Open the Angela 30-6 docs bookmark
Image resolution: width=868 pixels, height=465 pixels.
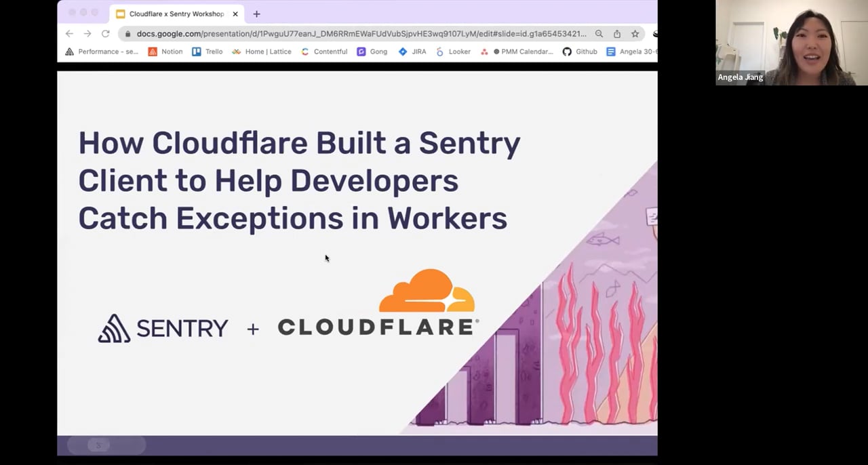click(x=631, y=52)
